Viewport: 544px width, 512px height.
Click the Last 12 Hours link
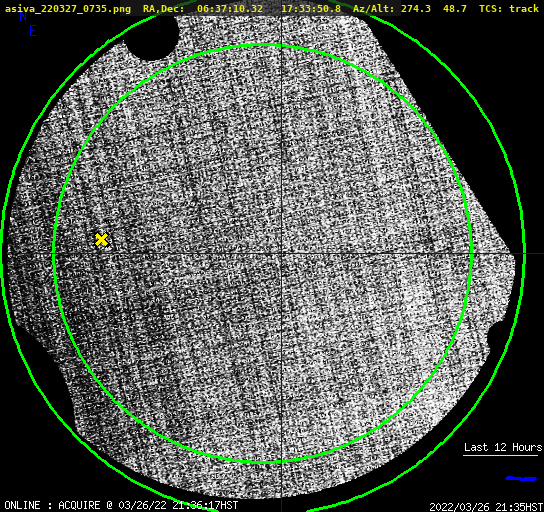click(503, 447)
